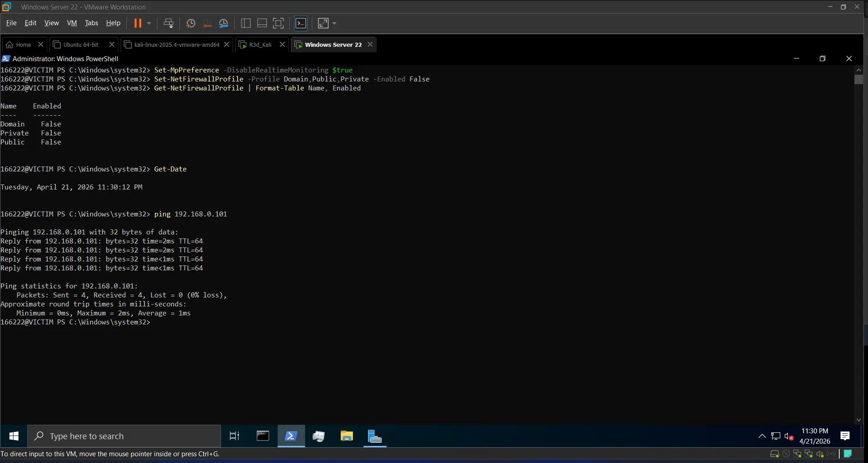Image resolution: width=868 pixels, height=463 pixels.
Task: Close the Windows Server 22 tab
Action: tap(370, 45)
